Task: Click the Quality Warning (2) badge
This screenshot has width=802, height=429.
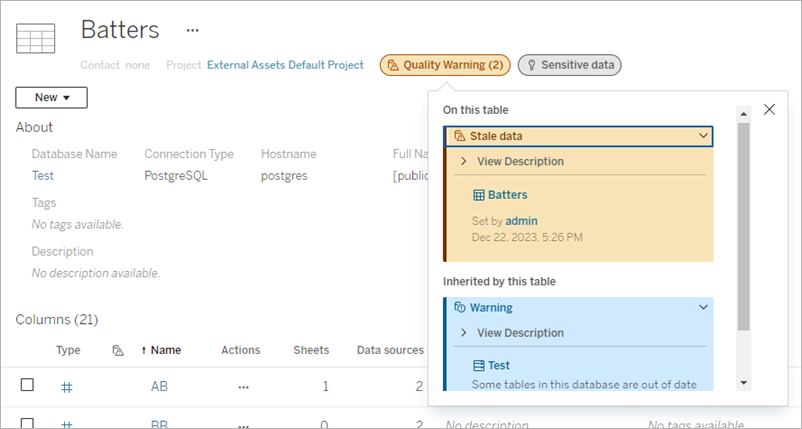Action: coord(445,65)
